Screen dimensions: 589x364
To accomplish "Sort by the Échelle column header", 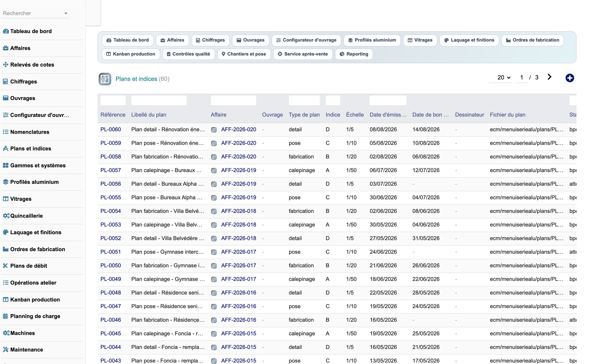I will (355, 115).
